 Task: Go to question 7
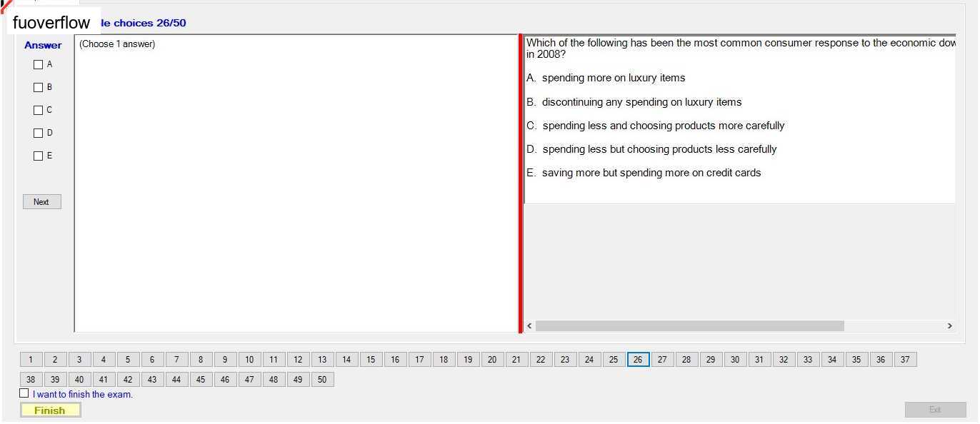176,360
